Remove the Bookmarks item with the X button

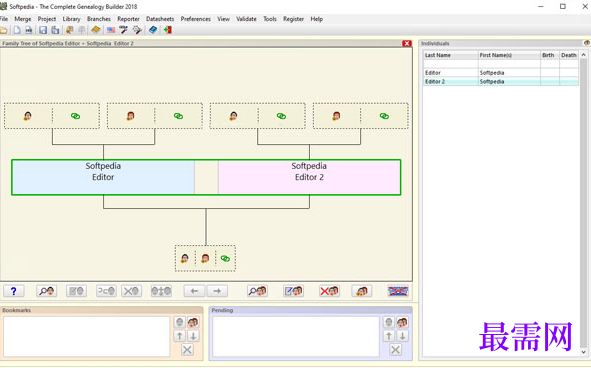pyautogui.click(x=187, y=350)
